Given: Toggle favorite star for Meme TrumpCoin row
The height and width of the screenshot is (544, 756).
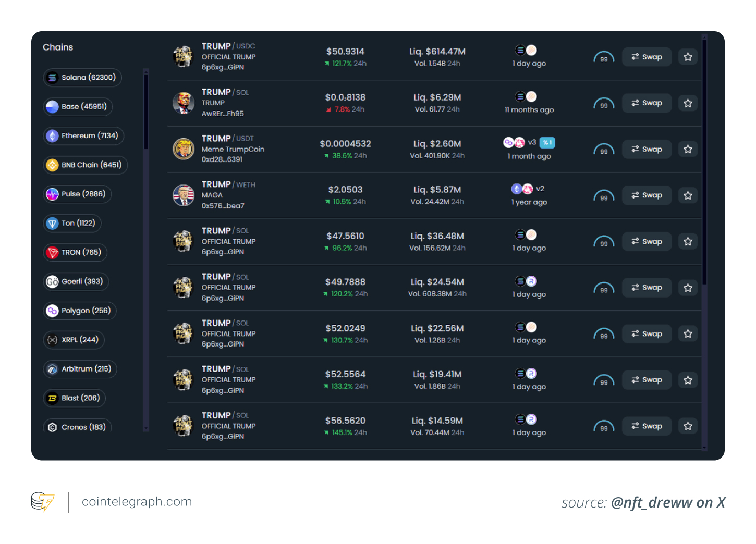Looking at the screenshot, I should click(x=688, y=150).
